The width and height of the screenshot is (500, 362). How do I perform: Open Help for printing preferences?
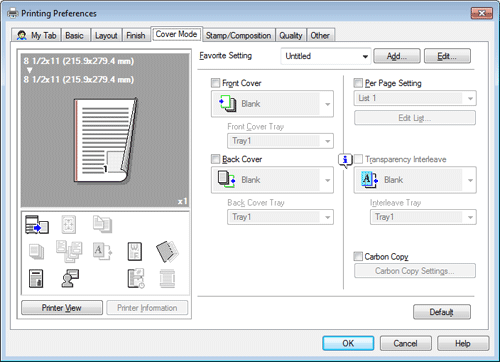(463, 343)
